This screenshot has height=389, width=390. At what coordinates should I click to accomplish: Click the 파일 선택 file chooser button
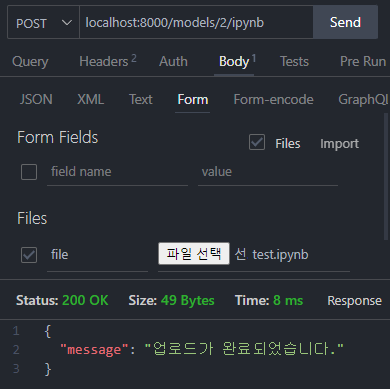[x=194, y=254]
